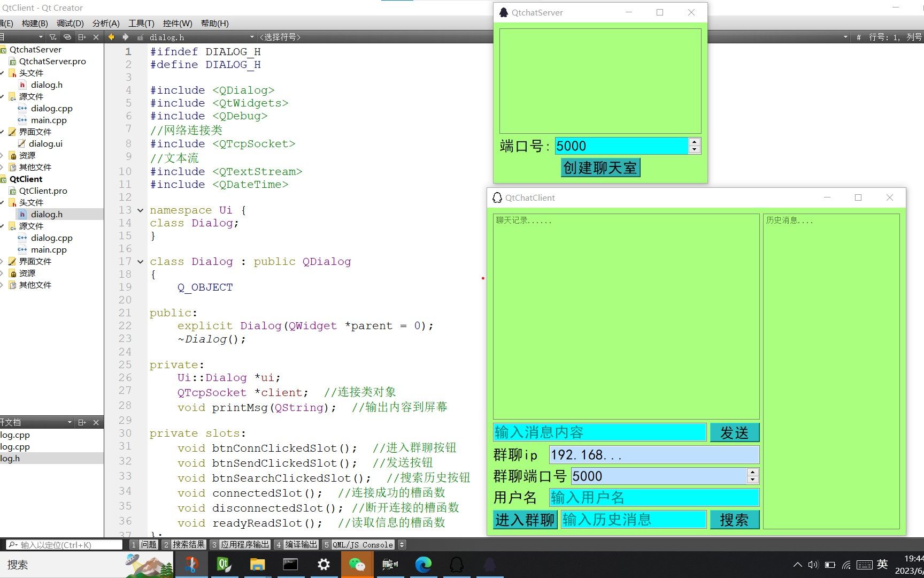Open the <选择符号> symbol selector
924x578 pixels.
pos(281,37)
